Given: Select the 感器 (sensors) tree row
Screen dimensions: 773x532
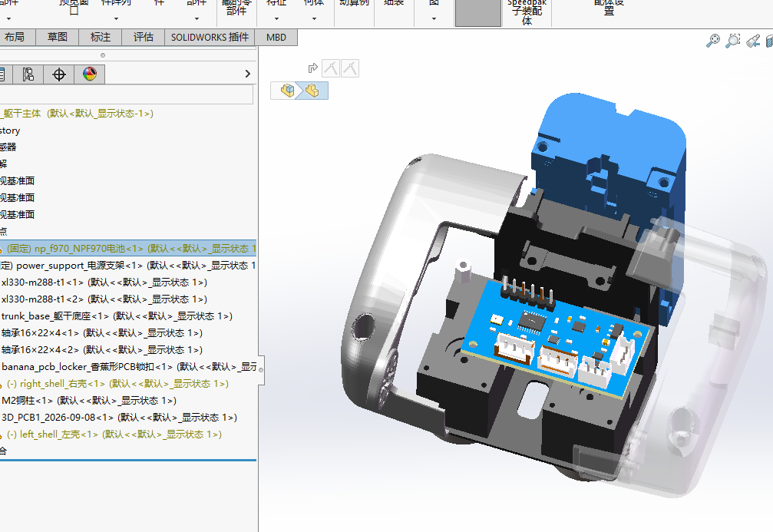Looking at the screenshot, I should 8,147.
